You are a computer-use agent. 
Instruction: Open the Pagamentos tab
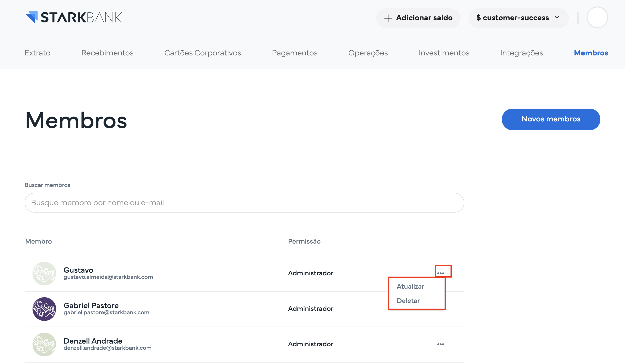(x=295, y=53)
